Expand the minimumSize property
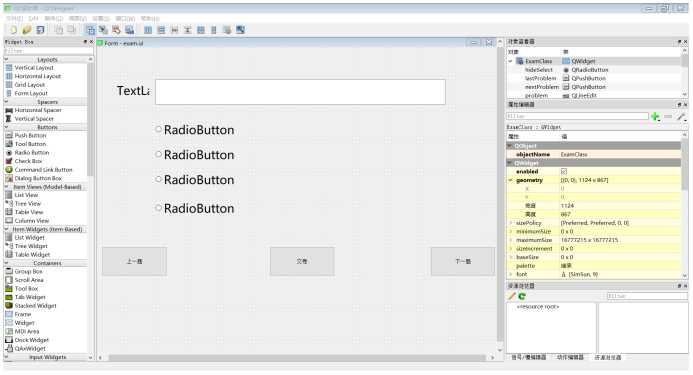Viewport: 693px width, 375px height. tap(511, 232)
